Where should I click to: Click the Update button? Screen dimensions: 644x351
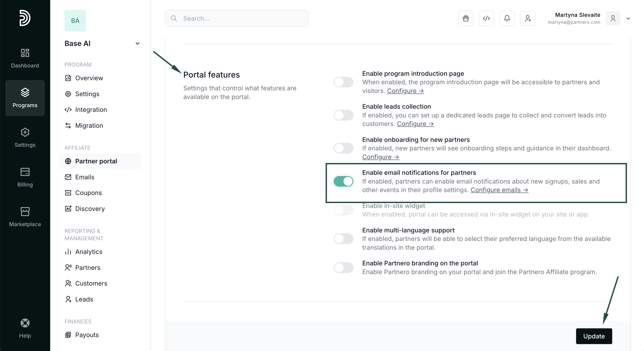[594, 336]
